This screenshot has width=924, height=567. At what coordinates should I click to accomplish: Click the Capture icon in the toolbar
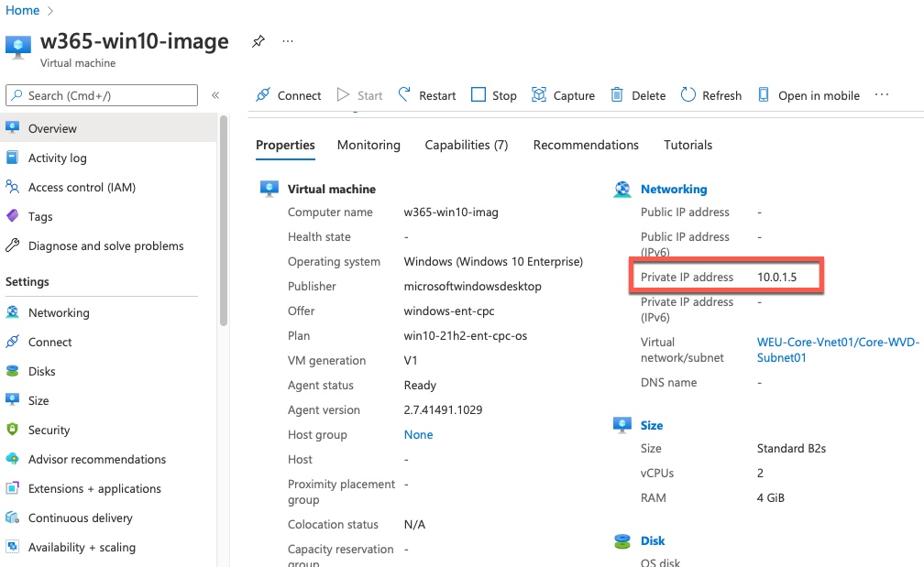click(539, 94)
